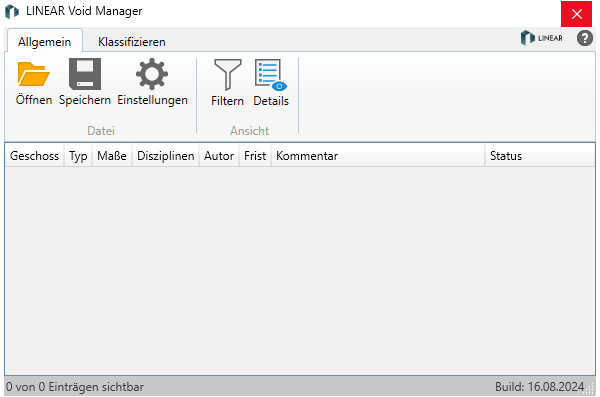Screen dimensions: 600x397
Task: Open help with the question mark icon
Action: pyautogui.click(x=584, y=38)
